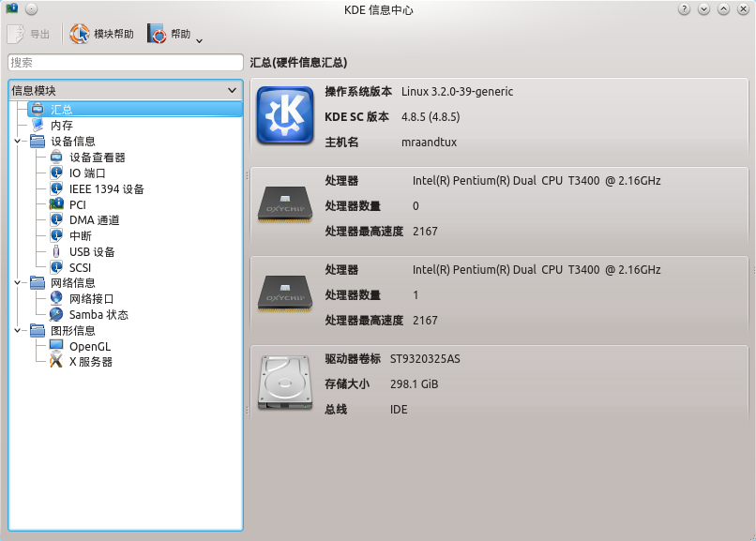Select the DMA 通道 tree label
Viewport: 756px width, 541px height.
coord(95,220)
